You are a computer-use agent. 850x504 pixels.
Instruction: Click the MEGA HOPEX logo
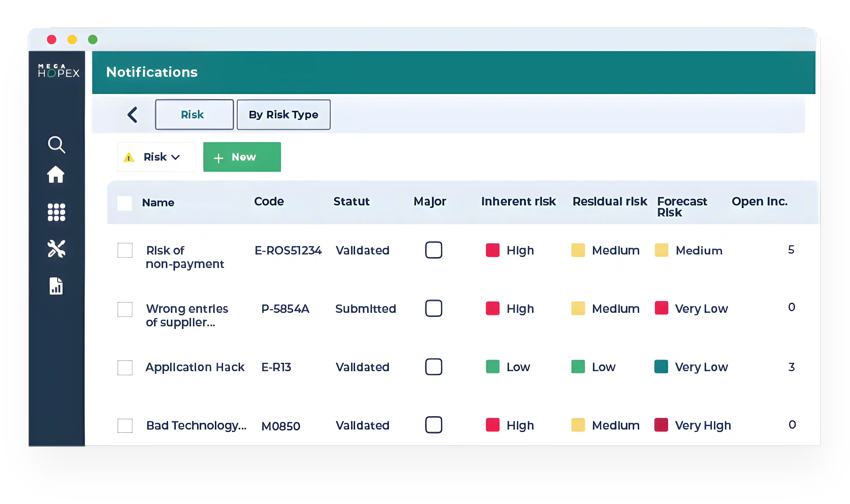point(58,71)
